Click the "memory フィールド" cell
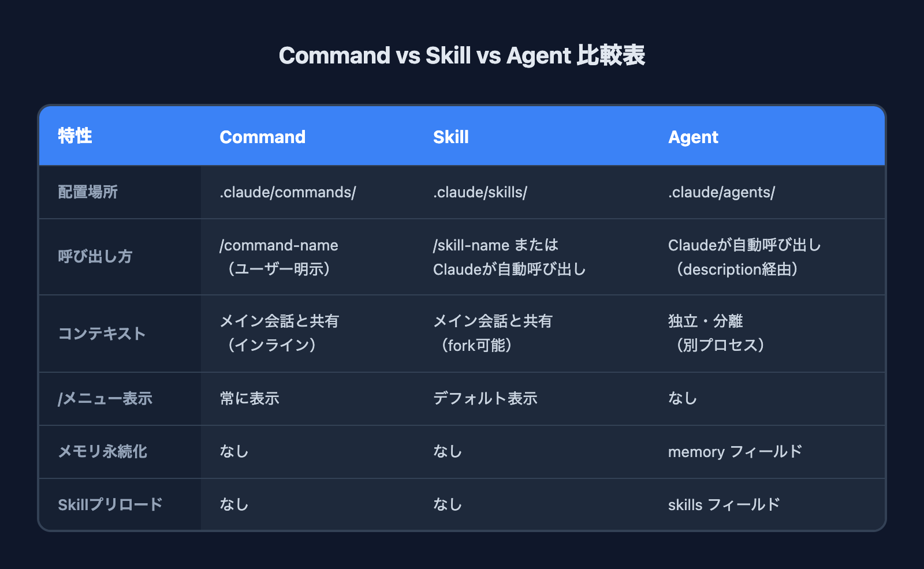 (x=735, y=451)
